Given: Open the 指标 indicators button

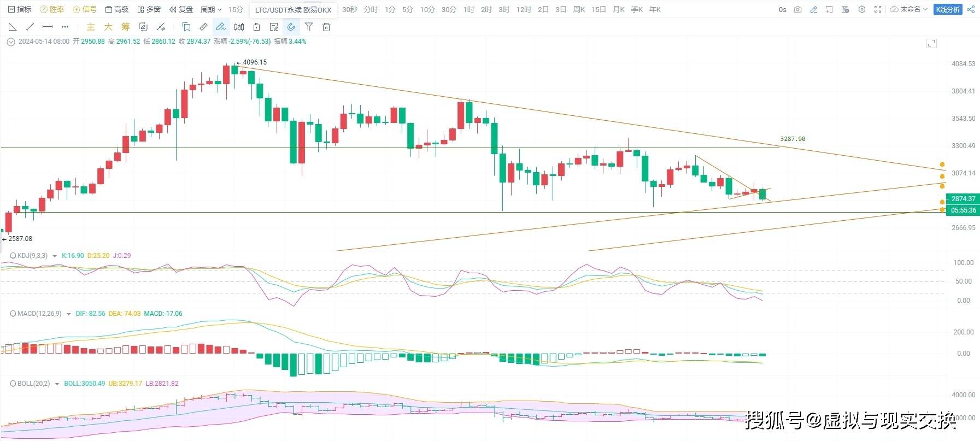Looking at the screenshot, I should (x=20, y=9).
